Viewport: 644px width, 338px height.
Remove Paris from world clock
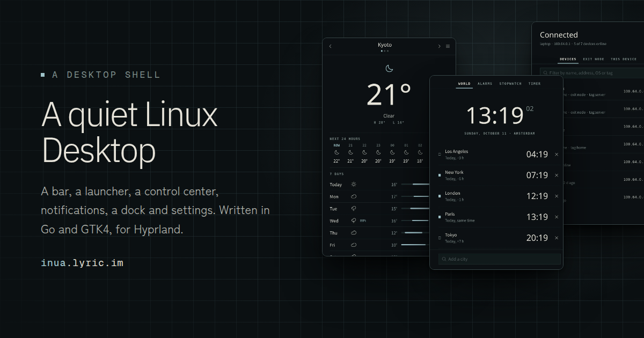(557, 217)
